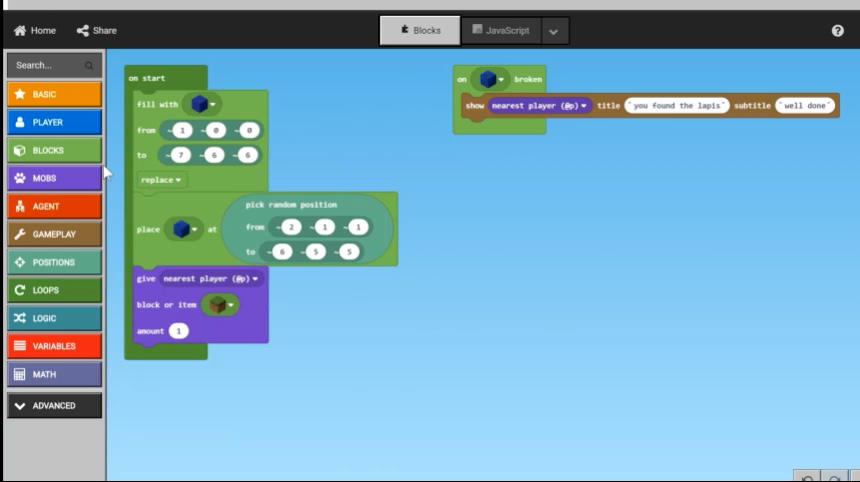
Task: Switch to the Blocks editor view
Action: (x=420, y=30)
